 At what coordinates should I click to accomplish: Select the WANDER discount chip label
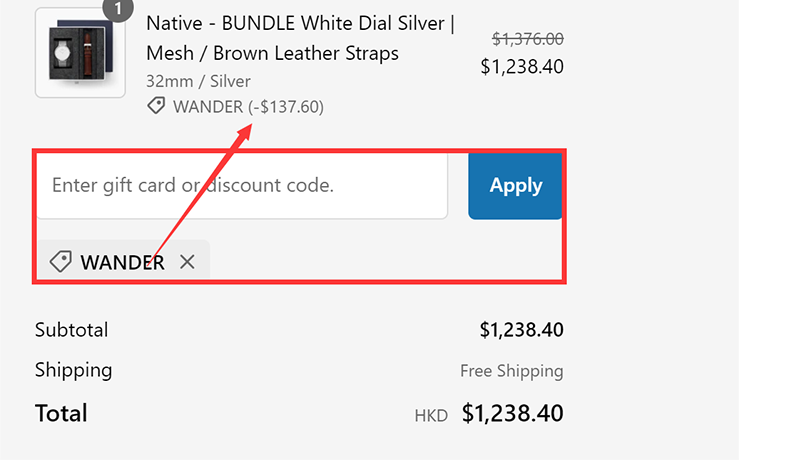pos(122,262)
